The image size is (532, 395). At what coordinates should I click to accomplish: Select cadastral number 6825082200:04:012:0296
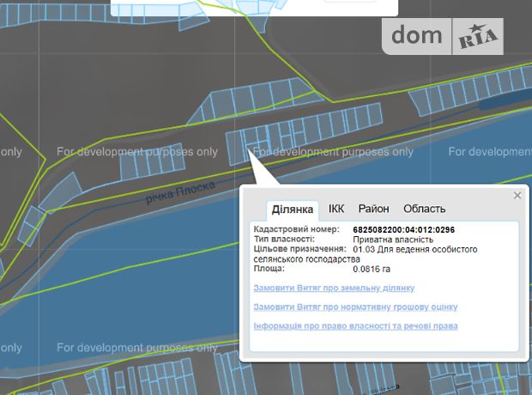[404, 230]
